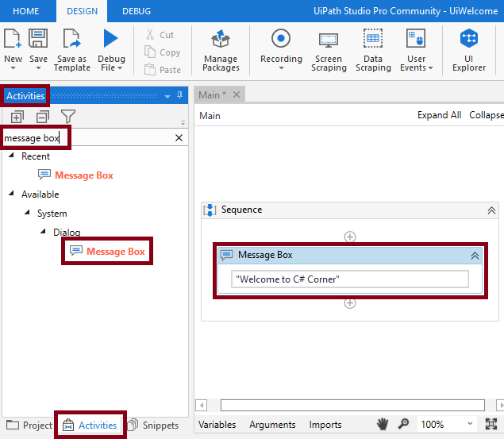Collapse the Dialog tree node
The height and width of the screenshot is (439, 504).
[x=43, y=231]
